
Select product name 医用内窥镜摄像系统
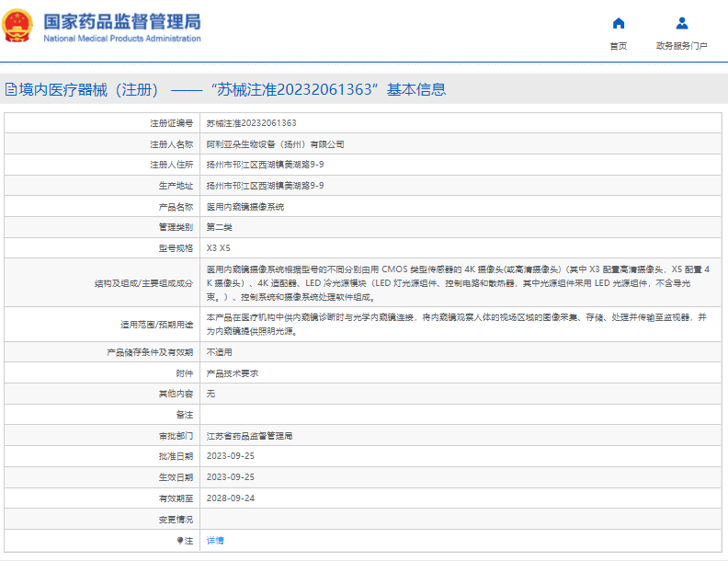pos(245,207)
